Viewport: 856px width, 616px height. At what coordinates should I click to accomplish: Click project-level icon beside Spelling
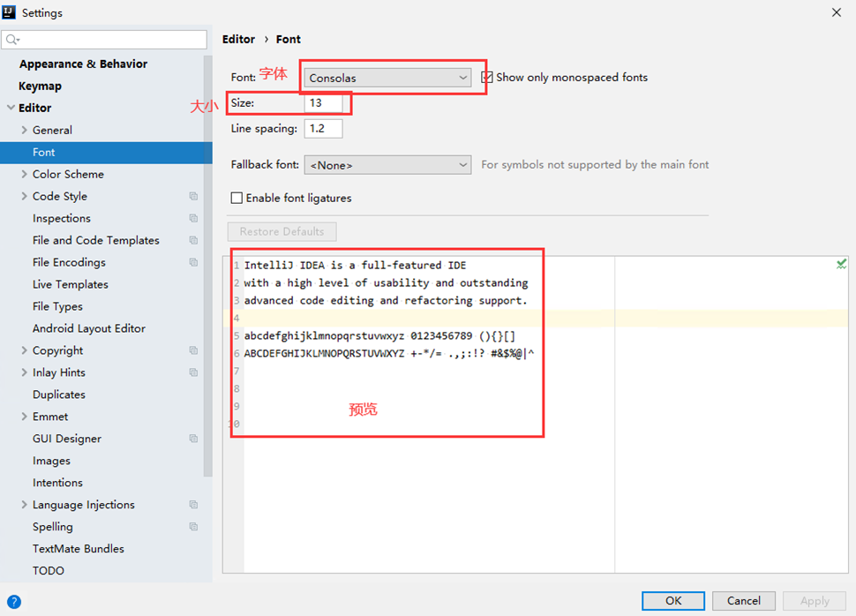[193, 527]
